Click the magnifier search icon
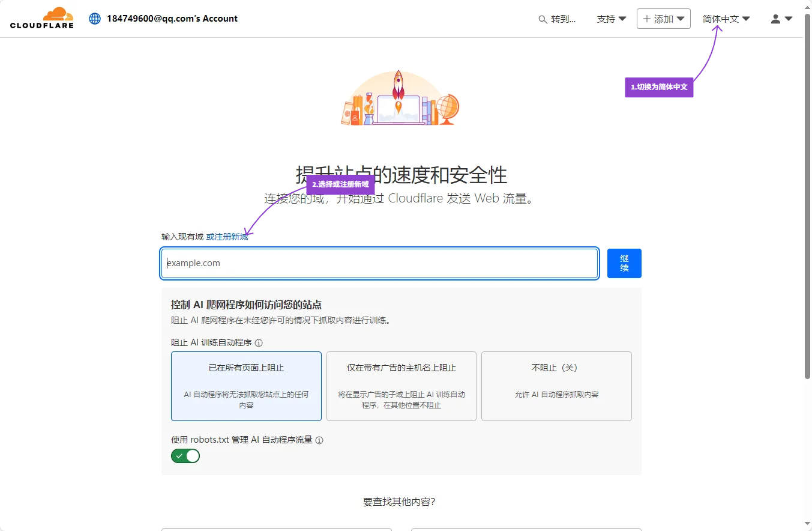Viewport: 812px width, 531px height. [x=543, y=19]
